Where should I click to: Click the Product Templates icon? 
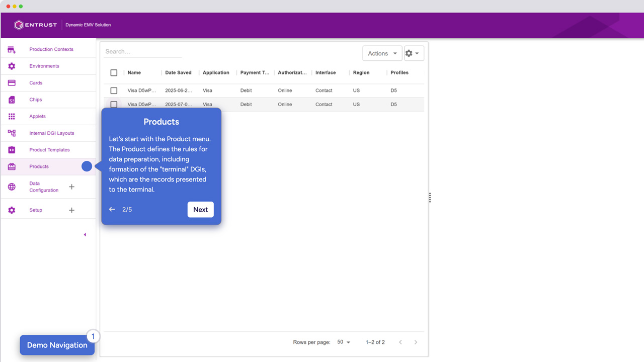click(12, 150)
